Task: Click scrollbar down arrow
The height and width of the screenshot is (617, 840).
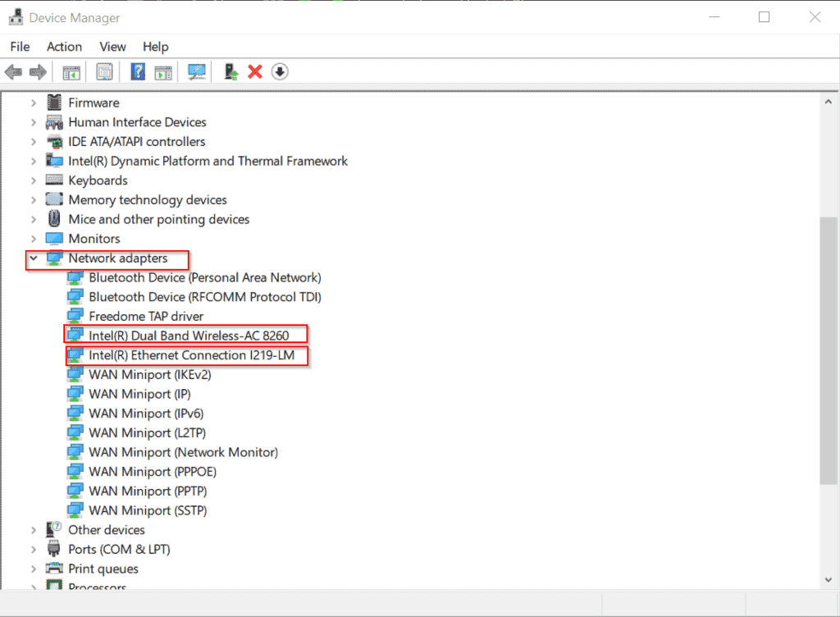Action: tap(829, 579)
